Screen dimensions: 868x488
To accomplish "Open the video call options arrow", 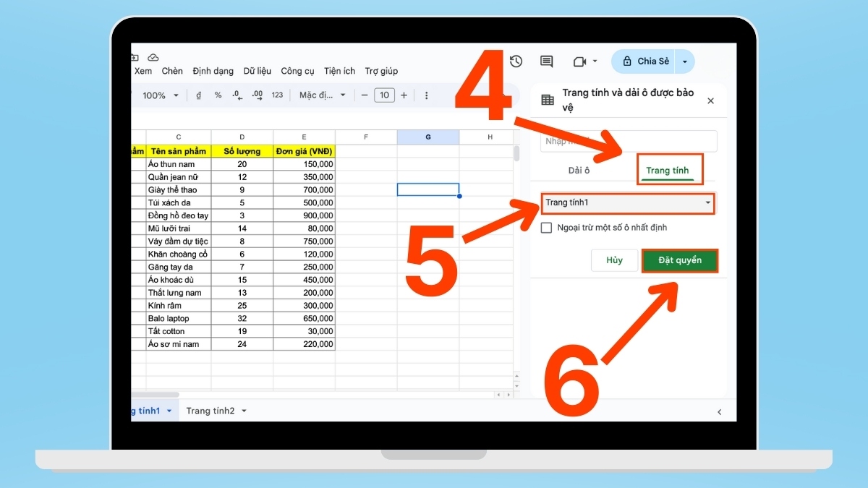I will pos(595,61).
